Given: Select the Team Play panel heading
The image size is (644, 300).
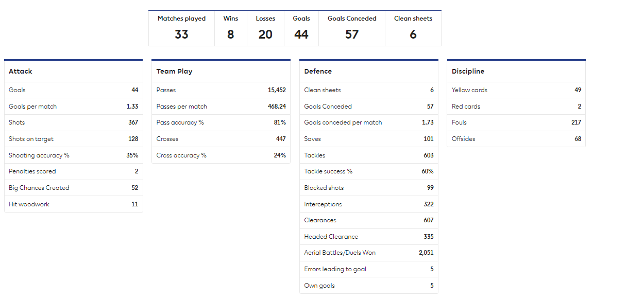Looking at the screenshot, I should (x=221, y=72).
